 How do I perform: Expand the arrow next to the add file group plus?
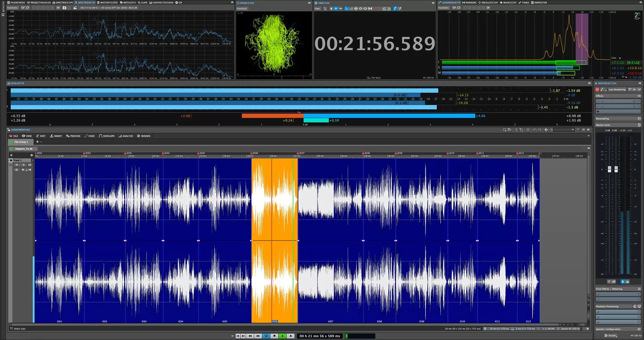[x=41, y=142]
